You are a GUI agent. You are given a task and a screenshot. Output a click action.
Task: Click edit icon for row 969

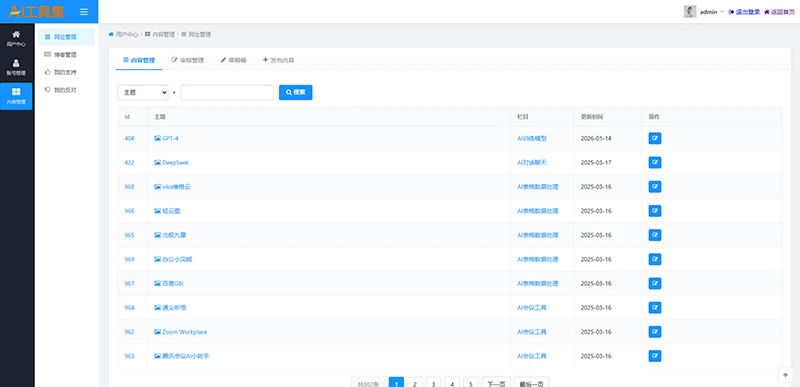click(x=655, y=260)
